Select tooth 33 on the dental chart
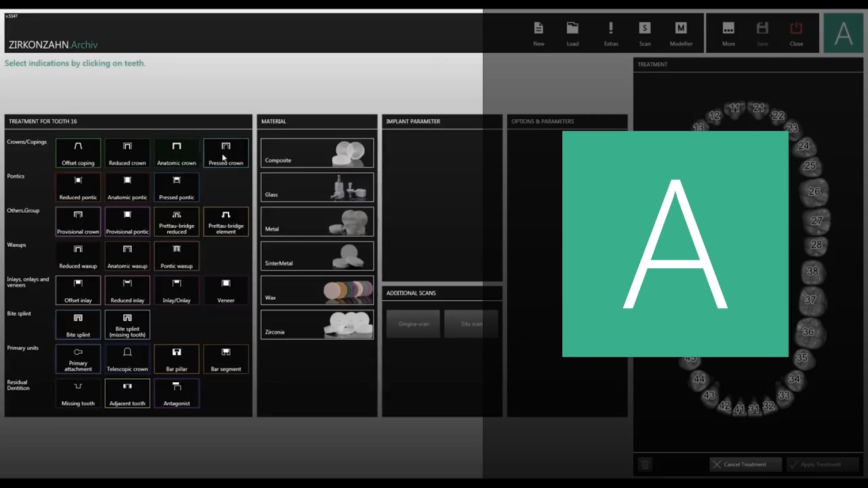Screen dimensions: 868x488 [x=784, y=395]
